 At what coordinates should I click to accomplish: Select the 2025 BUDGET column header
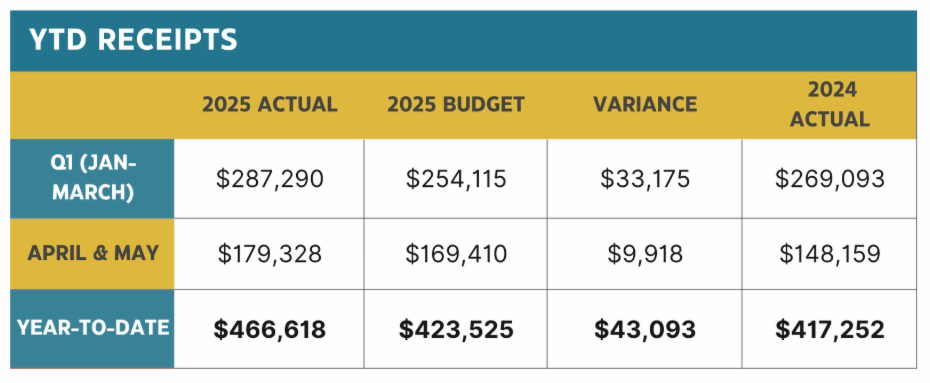point(456,105)
